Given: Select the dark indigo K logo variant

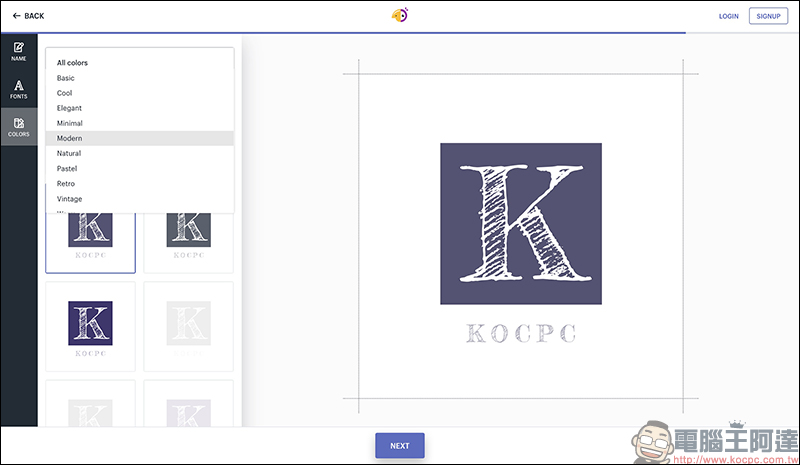Looking at the screenshot, I should coord(90,327).
